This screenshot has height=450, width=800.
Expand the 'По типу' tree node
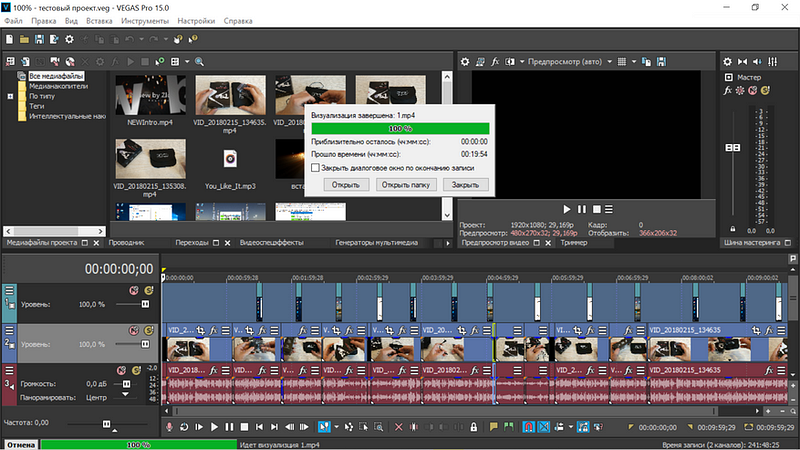[10, 96]
